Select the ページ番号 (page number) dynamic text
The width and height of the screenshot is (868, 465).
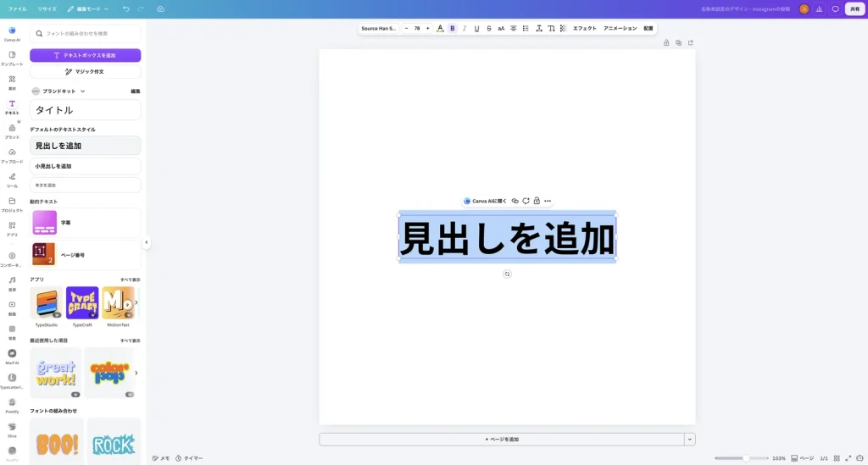tap(86, 255)
